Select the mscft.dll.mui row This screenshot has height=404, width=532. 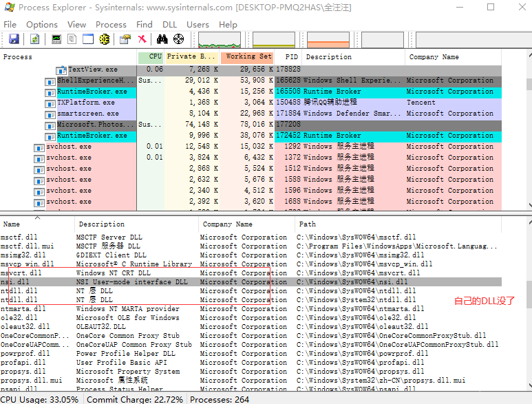(251, 246)
